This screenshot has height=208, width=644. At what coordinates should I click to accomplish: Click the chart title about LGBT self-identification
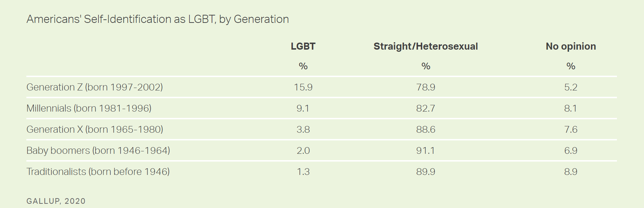tap(157, 19)
